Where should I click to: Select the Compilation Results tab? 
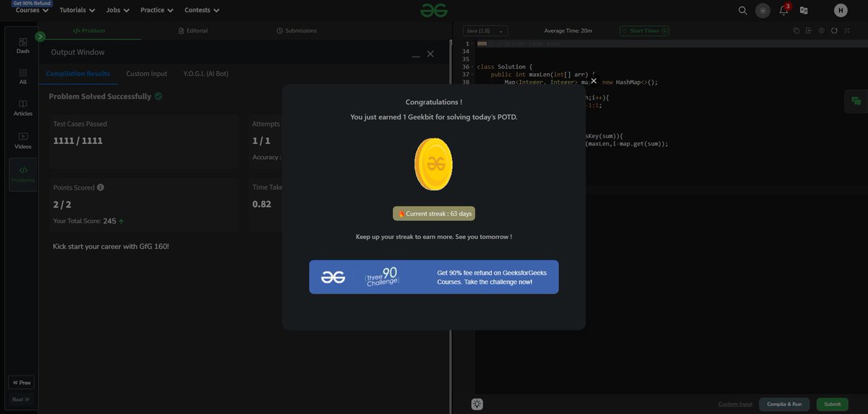(78, 74)
